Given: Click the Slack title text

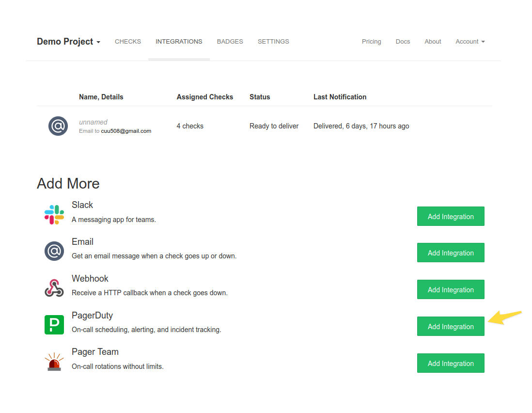Looking at the screenshot, I should (82, 205).
